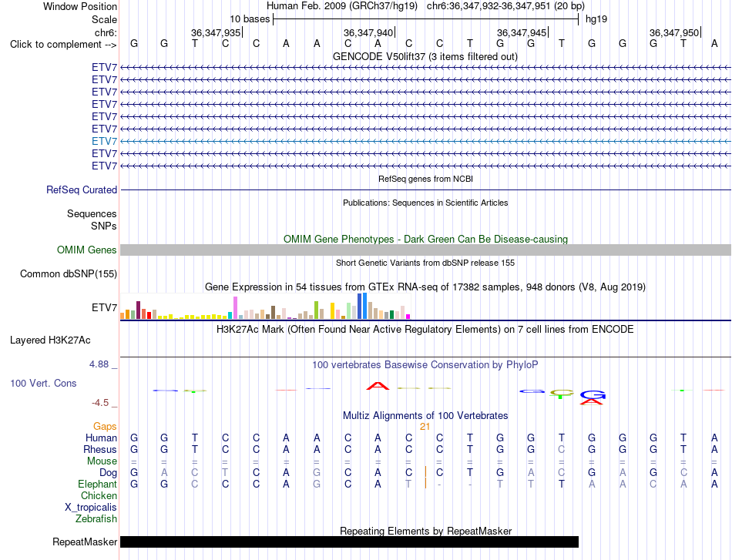
Task: Select the Zebrafish alignment row label
Action: tap(96, 518)
